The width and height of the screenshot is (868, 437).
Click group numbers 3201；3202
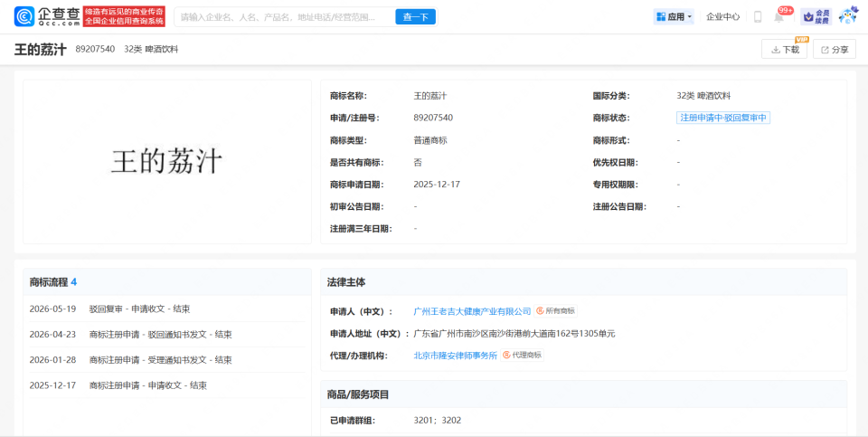(x=438, y=421)
